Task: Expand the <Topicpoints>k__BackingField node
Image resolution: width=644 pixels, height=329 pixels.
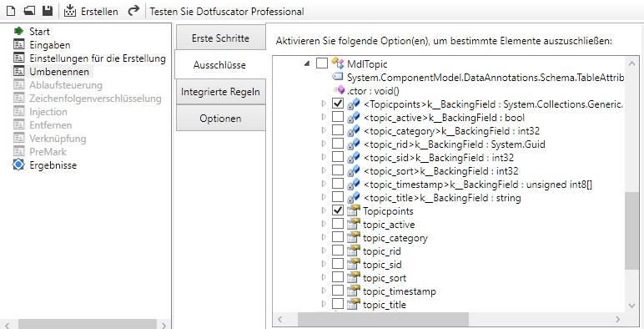Action: (x=324, y=104)
